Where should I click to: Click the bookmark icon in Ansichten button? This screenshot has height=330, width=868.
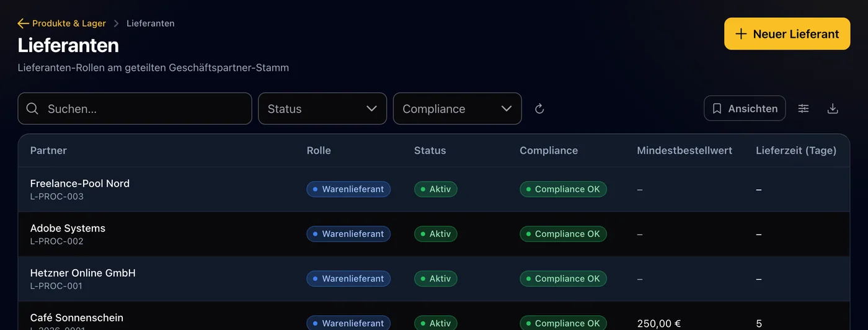pyautogui.click(x=717, y=109)
